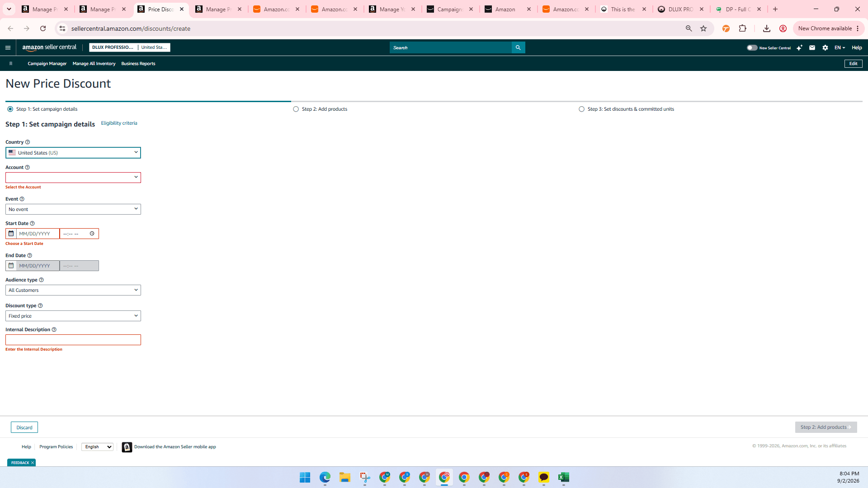This screenshot has width=868, height=488.
Task: Select Step 3 Set discounts radio
Action: point(581,109)
